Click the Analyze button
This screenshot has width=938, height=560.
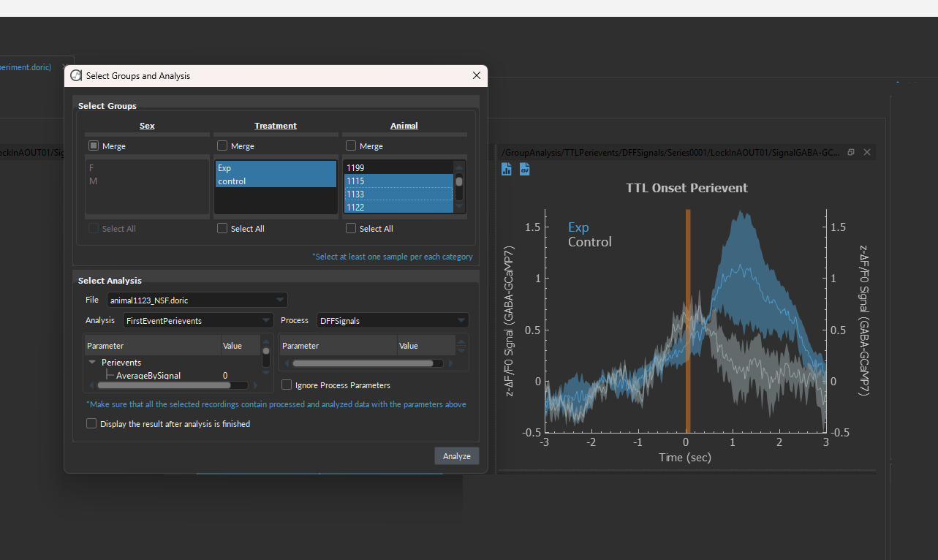(456, 456)
